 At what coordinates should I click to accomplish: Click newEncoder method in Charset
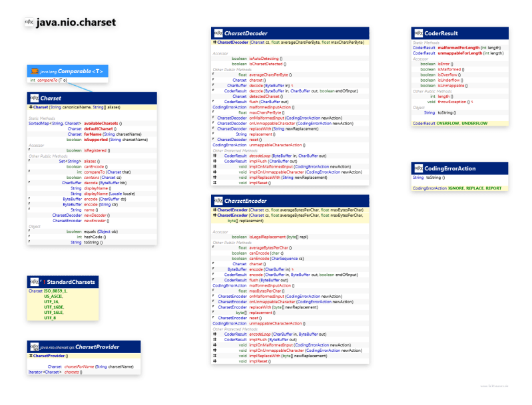point(95,221)
